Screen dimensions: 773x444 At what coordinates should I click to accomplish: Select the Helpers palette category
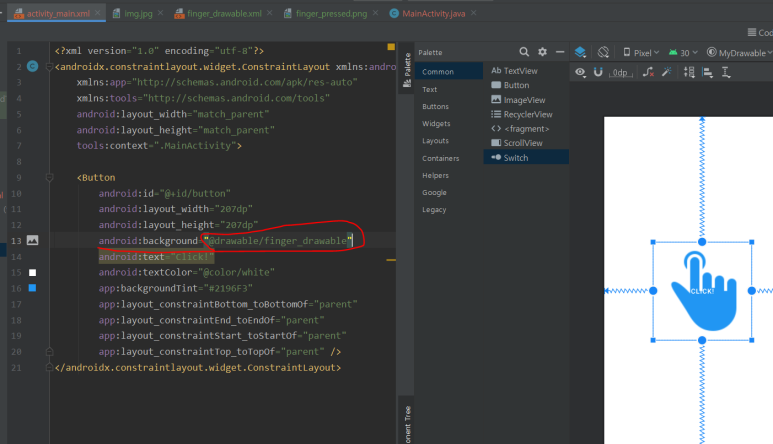pyautogui.click(x=435, y=175)
